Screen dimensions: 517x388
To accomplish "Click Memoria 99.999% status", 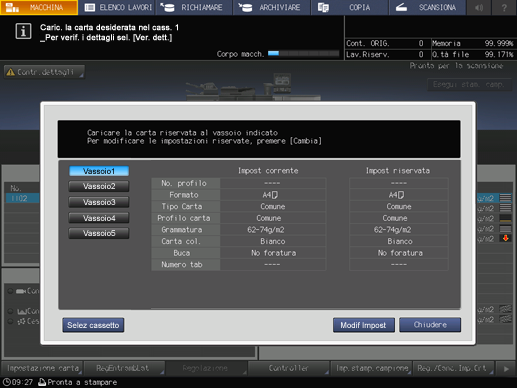I will tap(473, 43).
